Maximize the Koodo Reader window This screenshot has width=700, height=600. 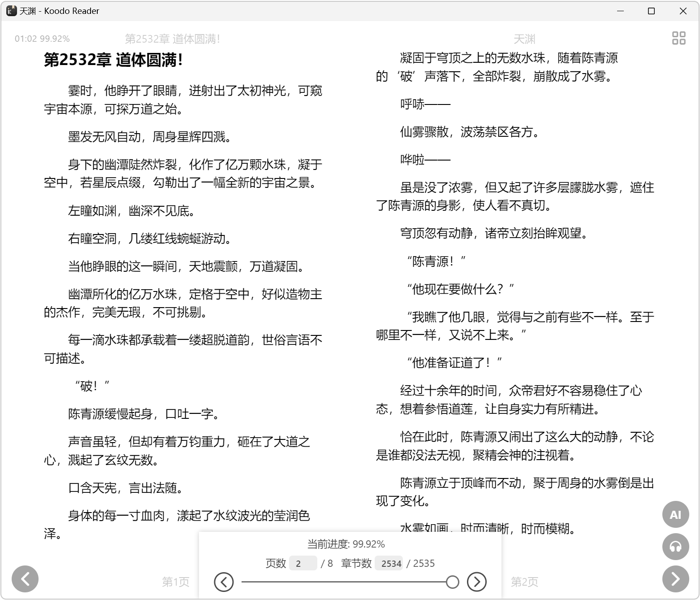pyautogui.click(x=651, y=11)
